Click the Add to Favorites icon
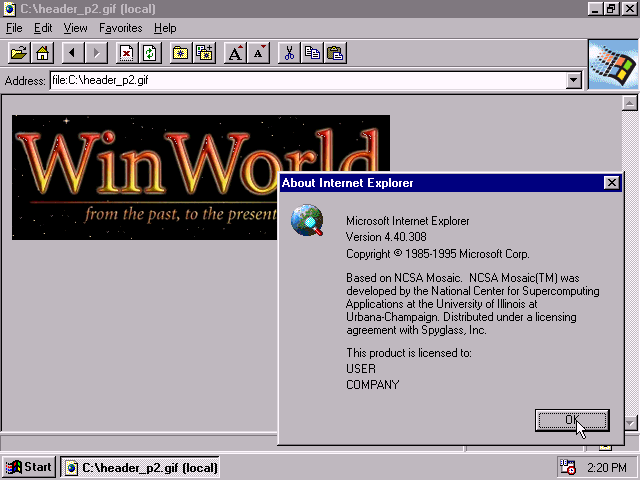The height and width of the screenshot is (480, 640). pyautogui.click(x=204, y=53)
